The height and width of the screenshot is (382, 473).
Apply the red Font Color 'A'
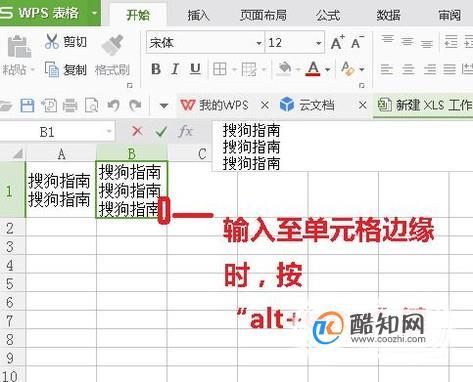[x=313, y=69]
